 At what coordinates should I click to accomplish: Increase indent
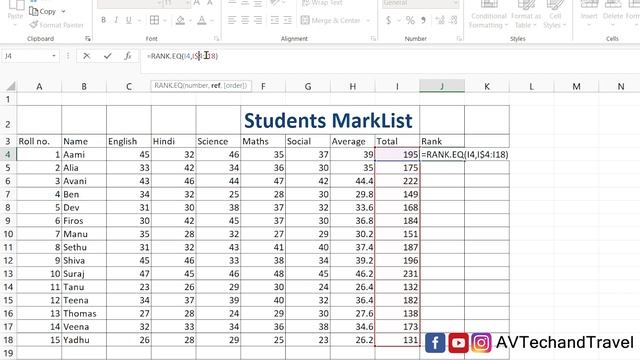coord(288,20)
